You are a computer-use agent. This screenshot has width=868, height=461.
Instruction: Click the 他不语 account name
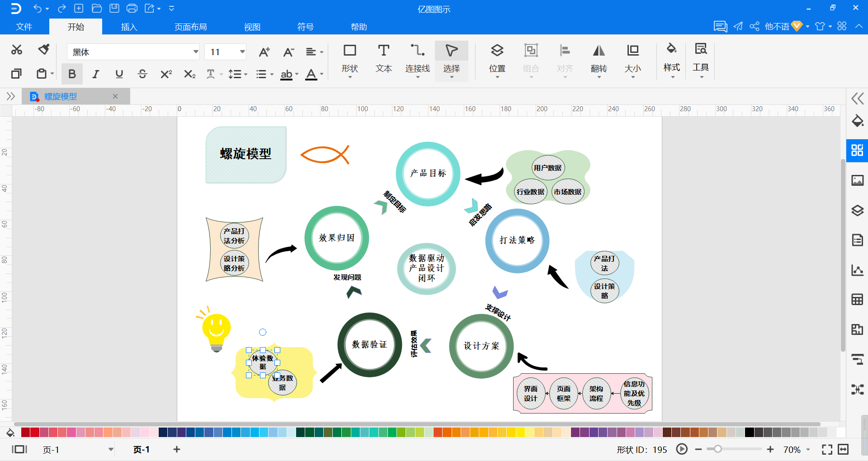click(777, 26)
